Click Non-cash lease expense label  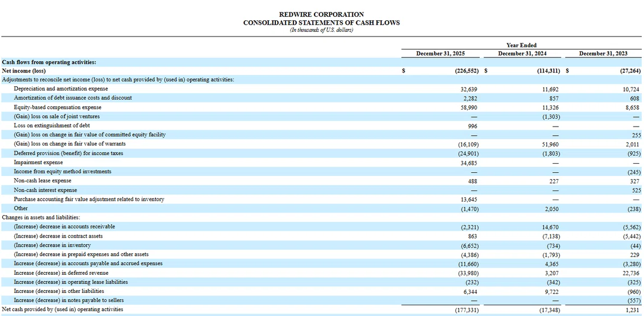click(42, 180)
